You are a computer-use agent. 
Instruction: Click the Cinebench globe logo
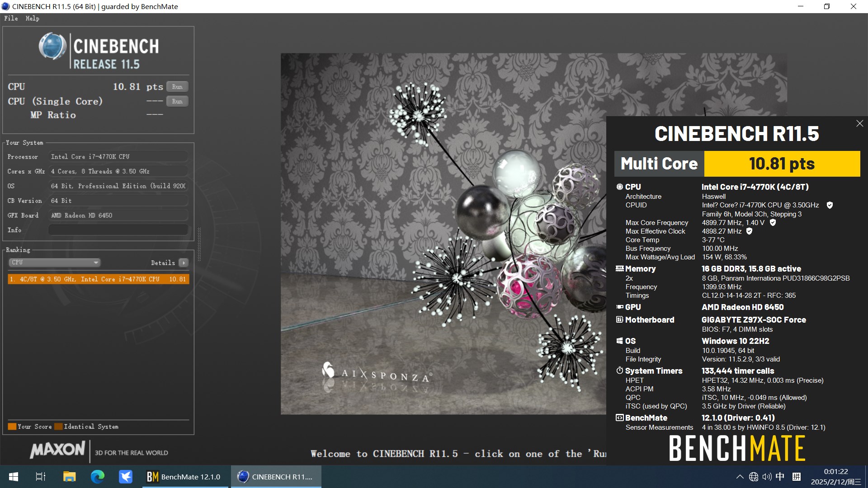pyautogui.click(x=52, y=46)
